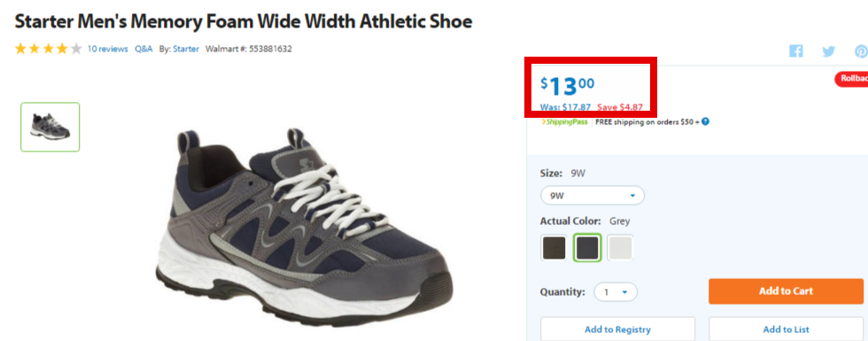Select the shoe thumbnail image

(50, 127)
